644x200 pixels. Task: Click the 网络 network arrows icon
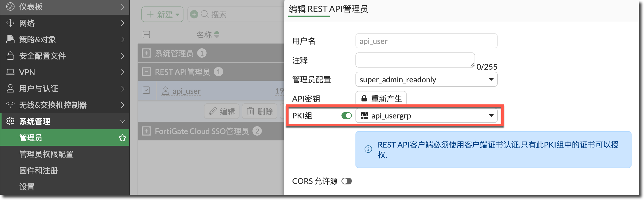pos(10,23)
